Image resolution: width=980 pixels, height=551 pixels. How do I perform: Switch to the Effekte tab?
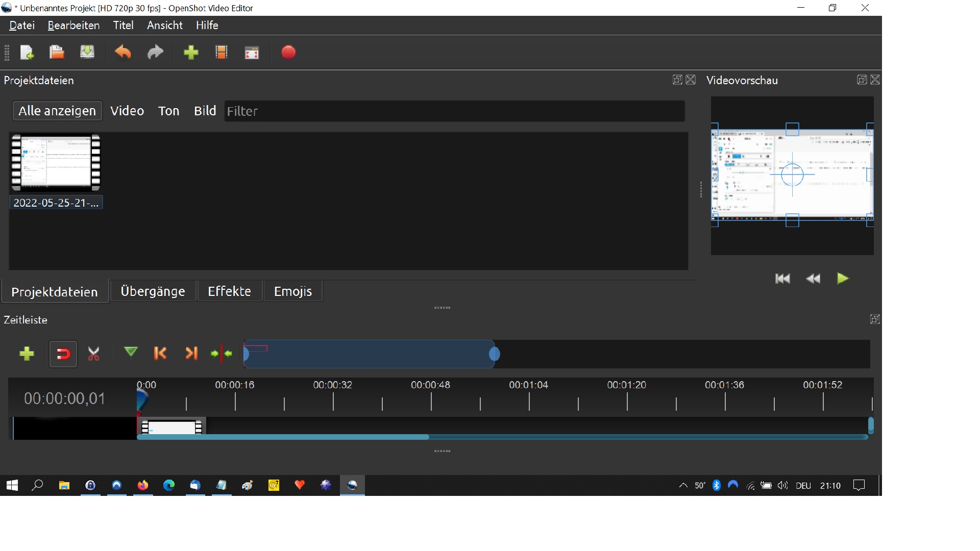(229, 291)
